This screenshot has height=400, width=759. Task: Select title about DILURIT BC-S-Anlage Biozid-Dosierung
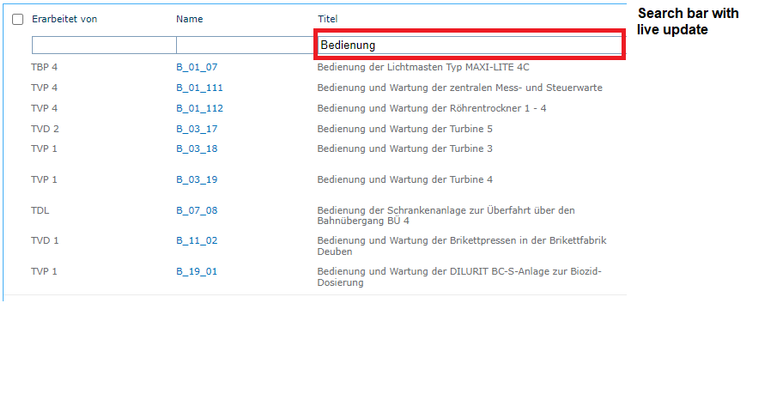[x=459, y=277]
